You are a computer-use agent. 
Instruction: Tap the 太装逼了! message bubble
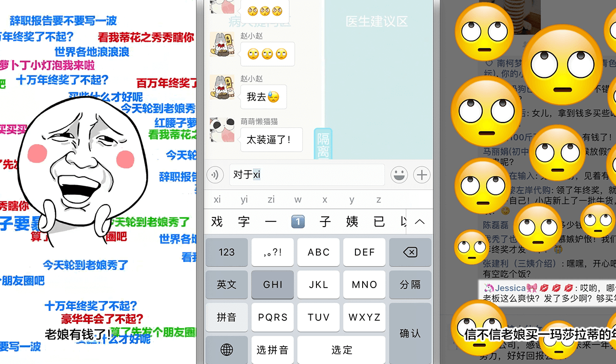[x=271, y=139]
